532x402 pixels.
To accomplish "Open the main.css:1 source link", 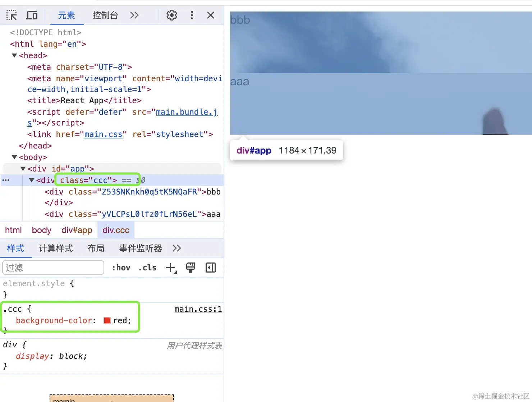I will click(198, 309).
